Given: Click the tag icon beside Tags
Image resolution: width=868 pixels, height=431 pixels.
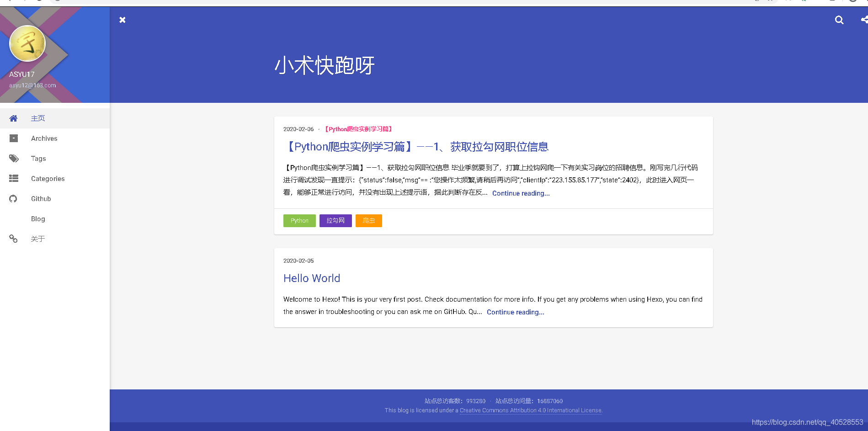Looking at the screenshot, I should [x=13, y=158].
